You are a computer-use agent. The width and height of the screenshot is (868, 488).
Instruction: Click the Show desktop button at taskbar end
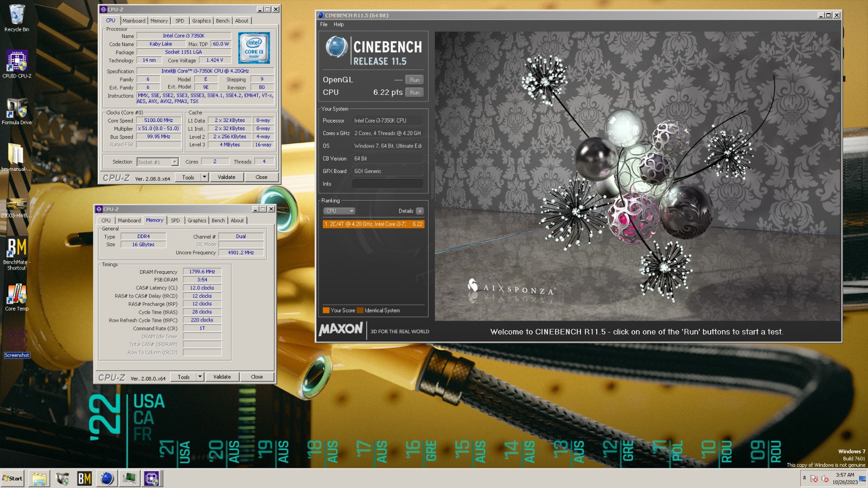(x=863, y=478)
